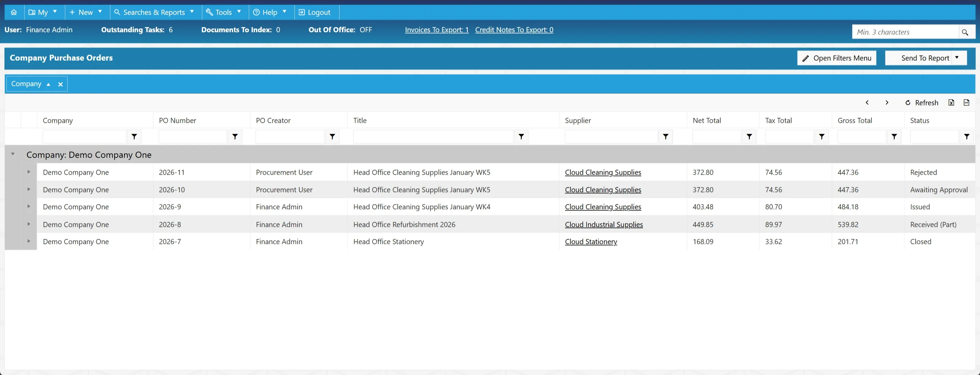Export grid to CSV icon
Viewport: 980px width, 375px height.
[966, 102]
